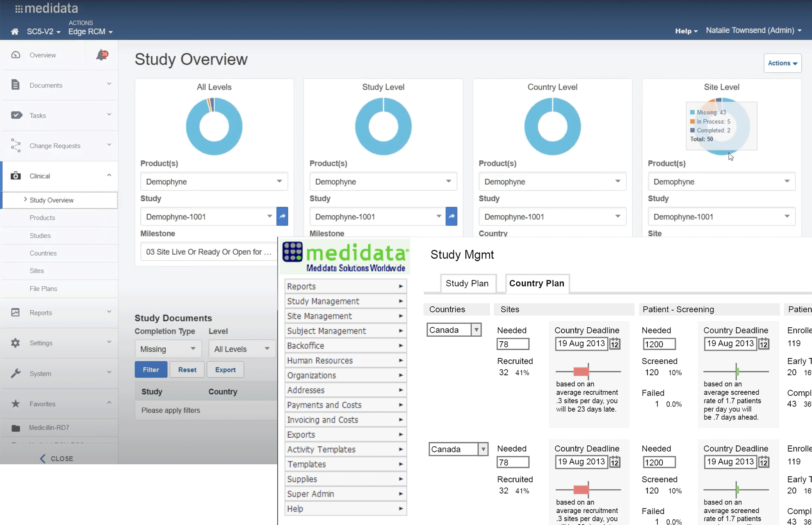Open Site Management menu item
The height and width of the screenshot is (525, 812).
(345, 316)
